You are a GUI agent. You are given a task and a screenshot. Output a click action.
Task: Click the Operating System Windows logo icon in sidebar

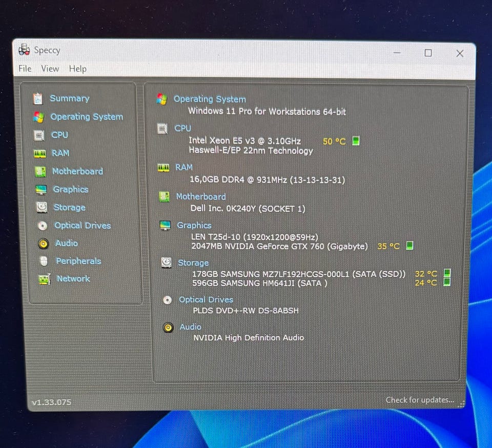pyautogui.click(x=38, y=117)
